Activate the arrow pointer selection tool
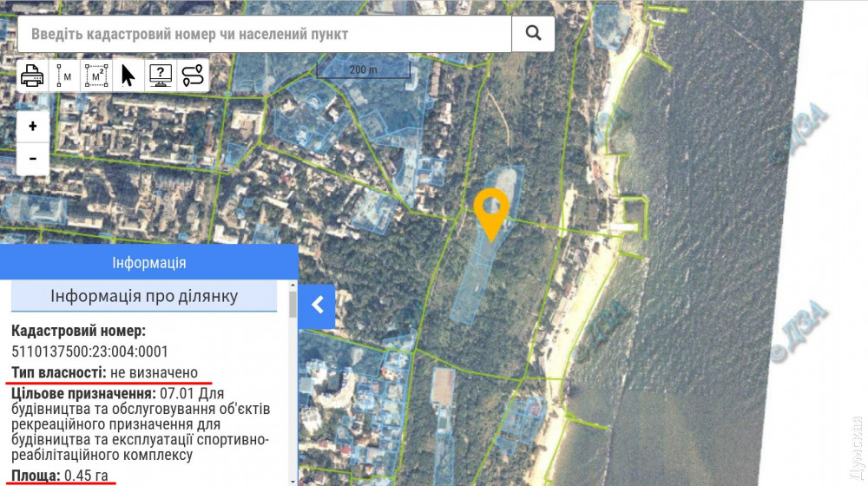This screenshot has height=486, width=868. (x=128, y=75)
